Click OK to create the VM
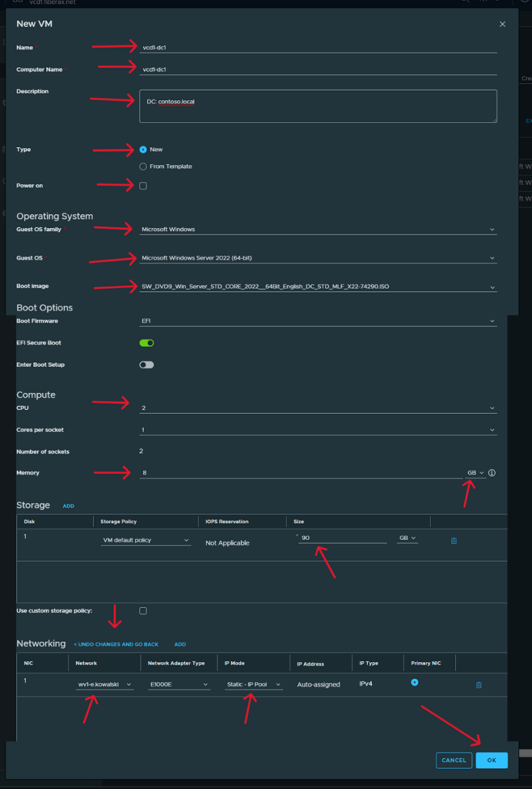The height and width of the screenshot is (789, 532). click(x=491, y=760)
